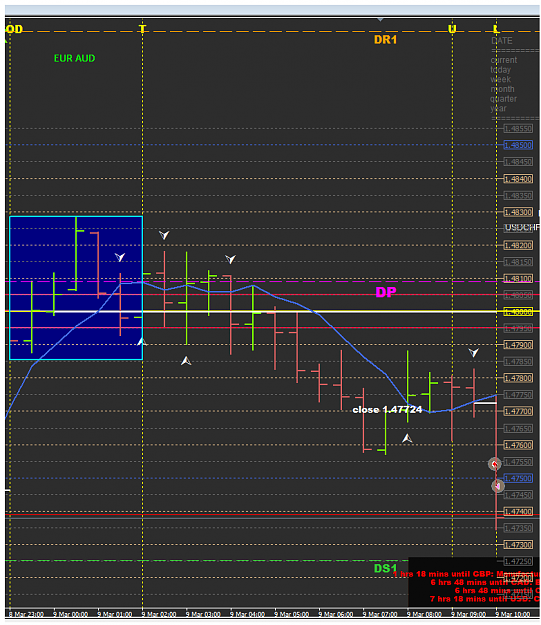The height and width of the screenshot is (625, 541).
Task: Select the 1.48550 price level label
Action: coord(518,128)
